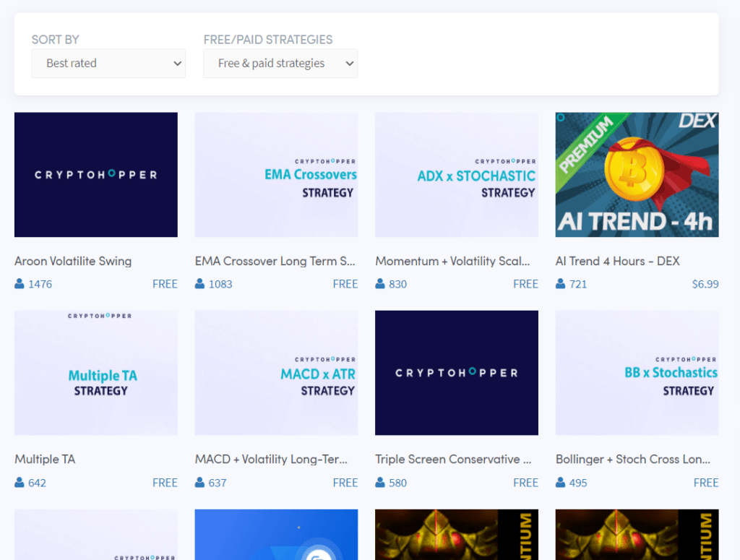The width and height of the screenshot is (740, 560).
Task: Click the download count 495
Action: 577,483
